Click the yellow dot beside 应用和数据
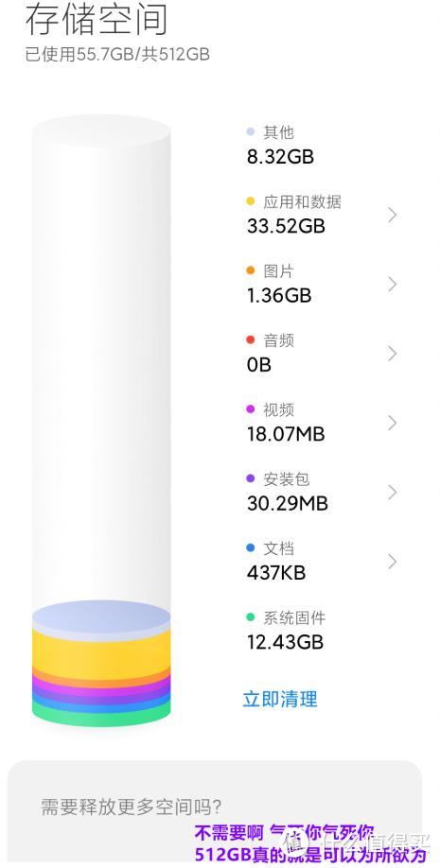The width and height of the screenshot is (440, 868). 251,201
